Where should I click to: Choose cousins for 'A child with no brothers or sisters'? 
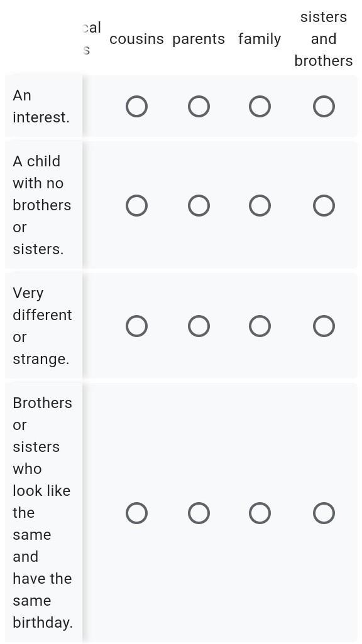point(136,205)
